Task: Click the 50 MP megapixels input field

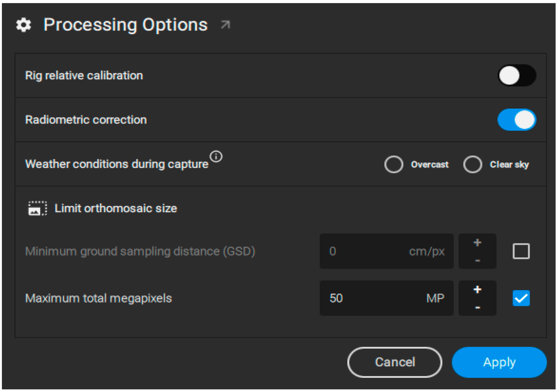Action: tap(386, 298)
